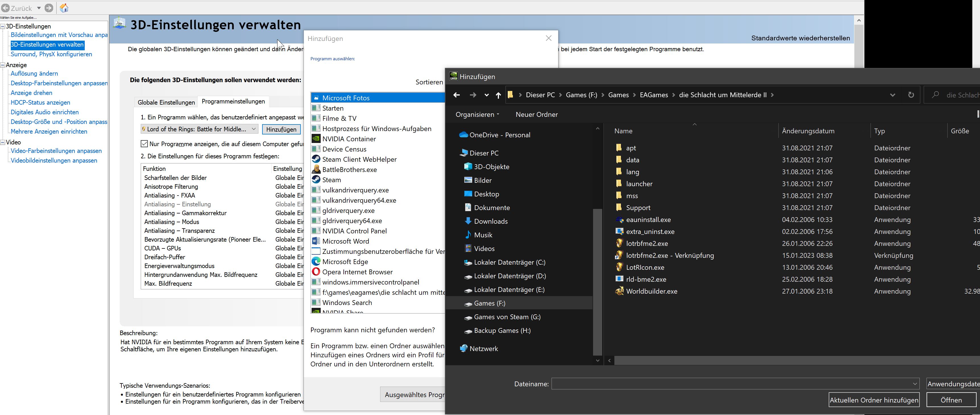The height and width of the screenshot is (415, 980).
Task: Select Netzwerk in navigation pane
Action: pos(478,349)
